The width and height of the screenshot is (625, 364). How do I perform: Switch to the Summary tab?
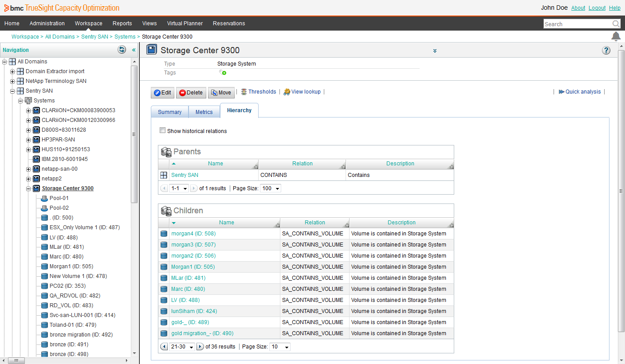[x=170, y=112]
